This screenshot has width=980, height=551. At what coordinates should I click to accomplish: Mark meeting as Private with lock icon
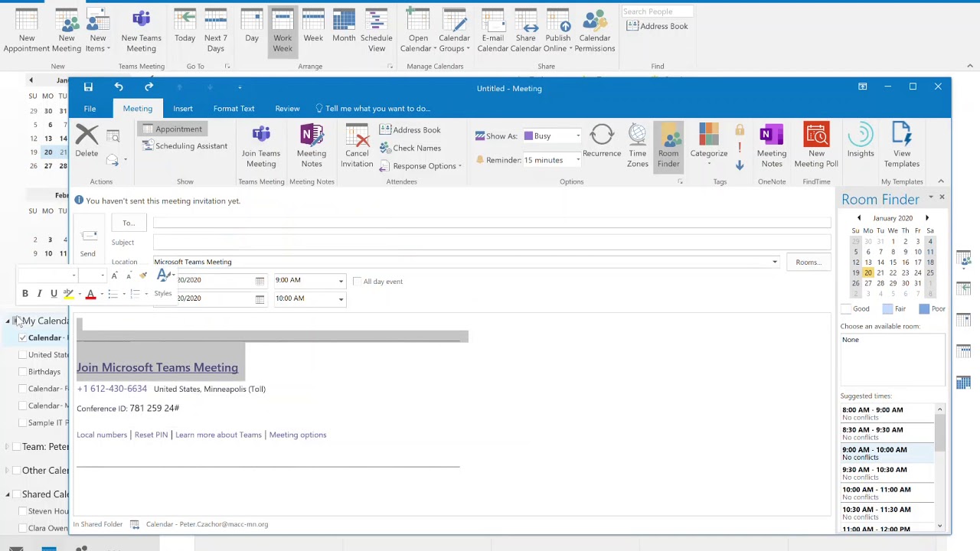coord(740,130)
